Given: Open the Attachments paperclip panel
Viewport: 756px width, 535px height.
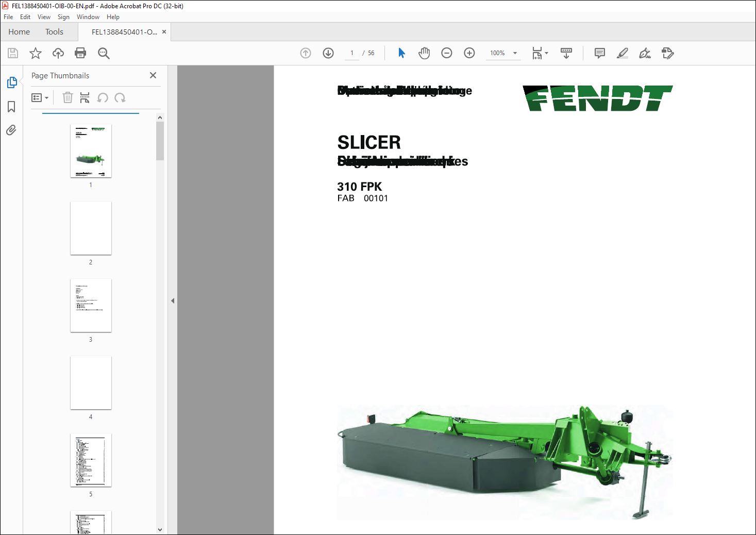Looking at the screenshot, I should (x=11, y=130).
